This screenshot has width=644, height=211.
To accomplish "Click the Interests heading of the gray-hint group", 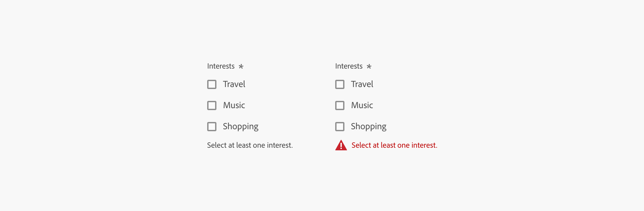I will 221,66.
